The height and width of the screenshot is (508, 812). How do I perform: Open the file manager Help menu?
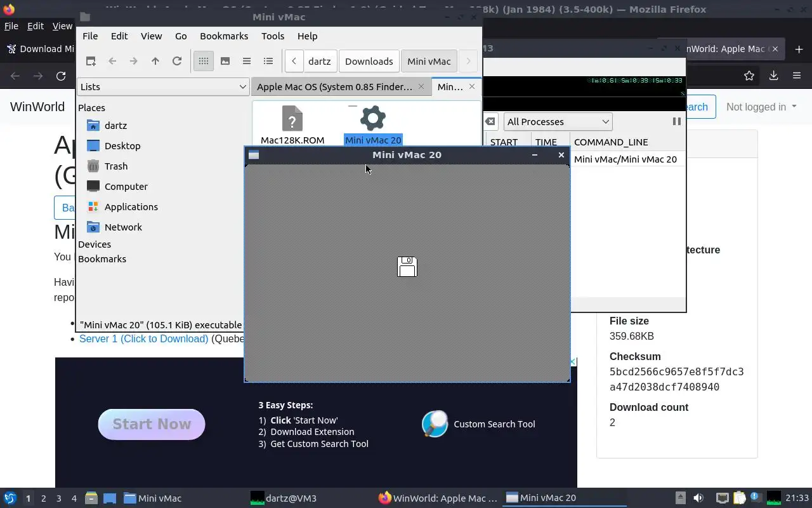(x=307, y=36)
